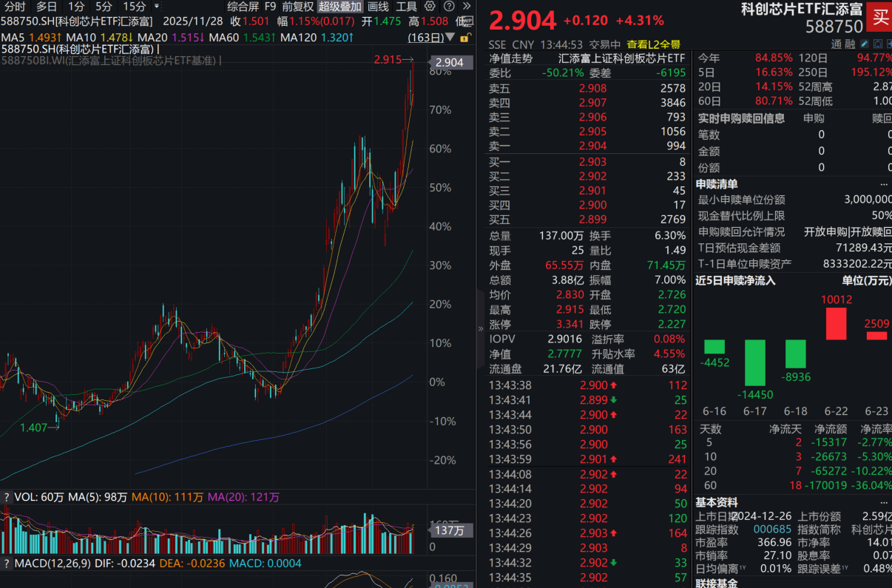This screenshot has height=588, width=892.
Task: Click the 跌停 price 2.227
Action: tap(672, 324)
